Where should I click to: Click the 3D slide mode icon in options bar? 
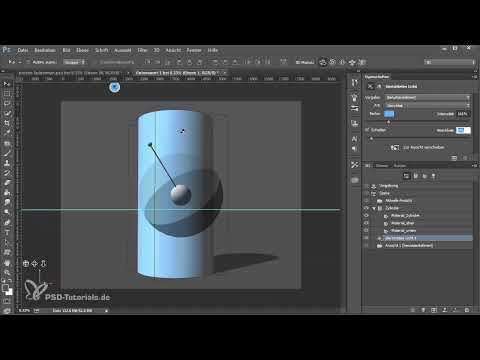pyautogui.click(x=352, y=62)
